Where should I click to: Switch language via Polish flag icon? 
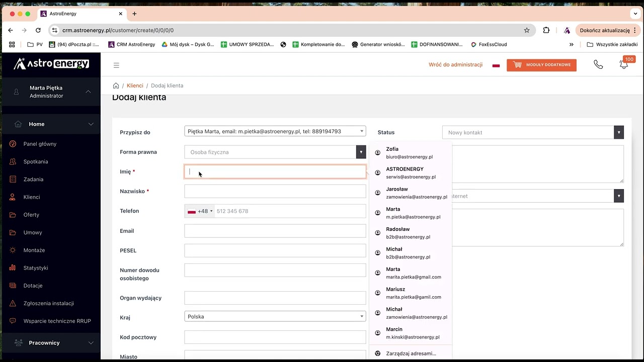496,65
